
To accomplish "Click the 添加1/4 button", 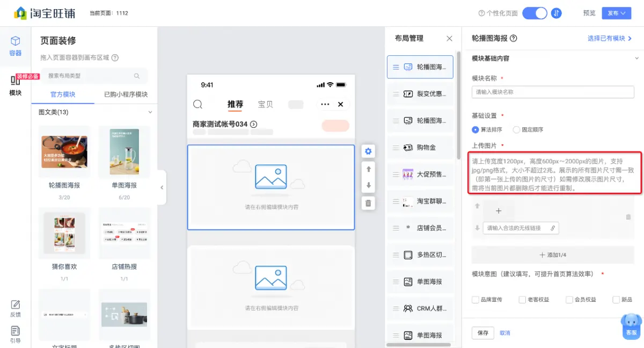I will pyautogui.click(x=553, y=255).
